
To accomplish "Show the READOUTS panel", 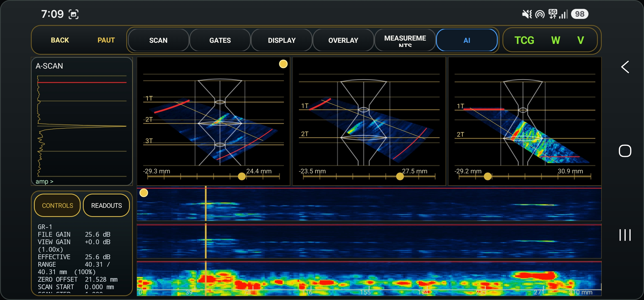I will [x=106, y=206].
